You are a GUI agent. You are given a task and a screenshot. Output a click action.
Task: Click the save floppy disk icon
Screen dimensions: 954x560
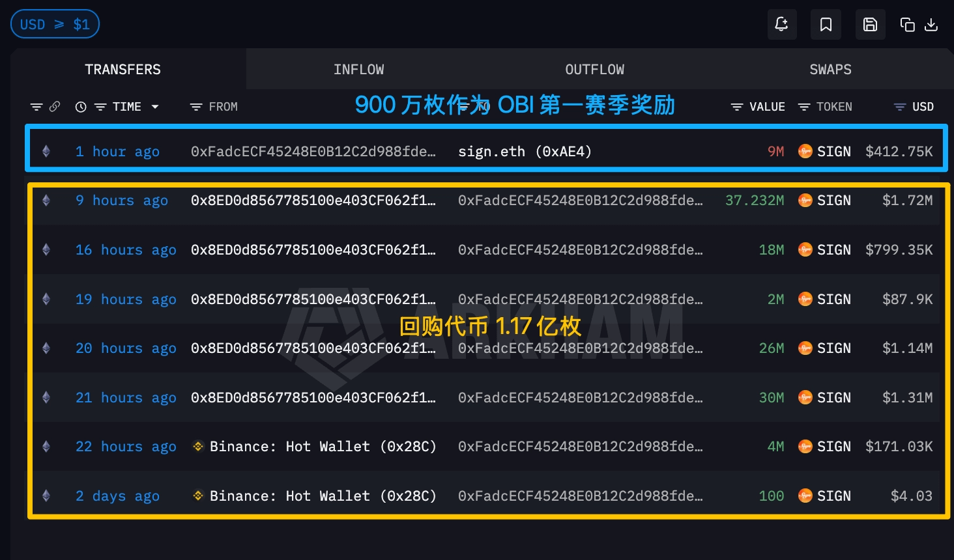pyautogui.click(x=870, y=25)
